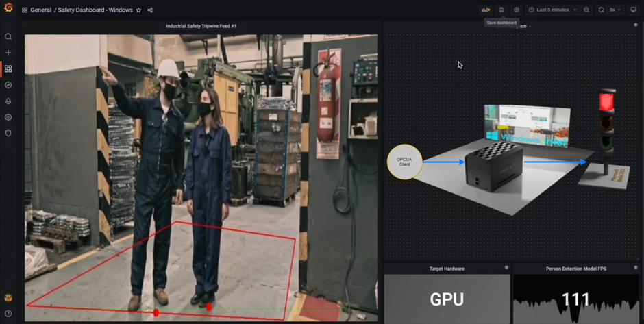Click the OPCUA Client node

404,162
